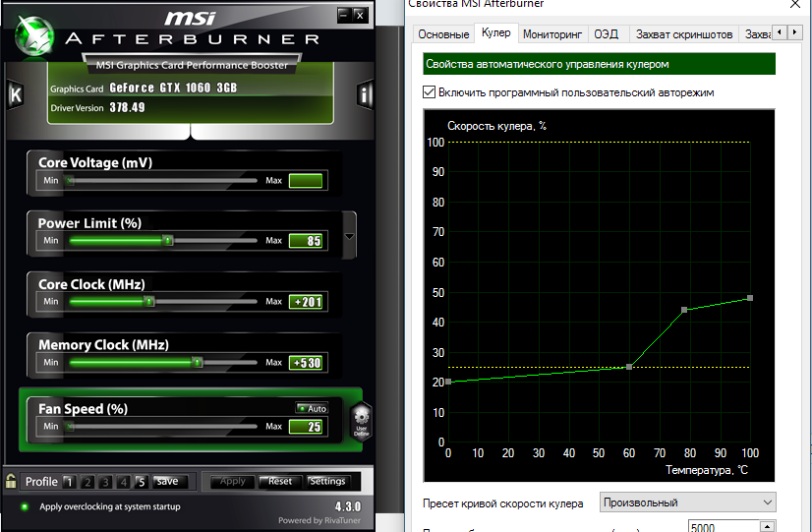
Task: Click the empty Core Voltage value field
Action: 306,181
